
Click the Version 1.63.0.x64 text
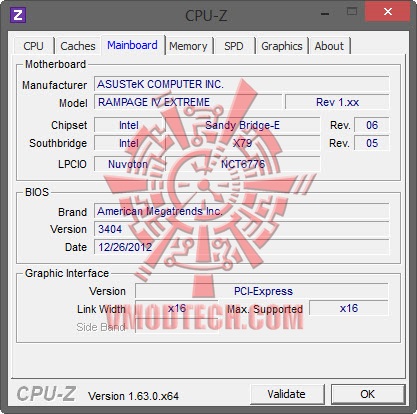(133, 396)
